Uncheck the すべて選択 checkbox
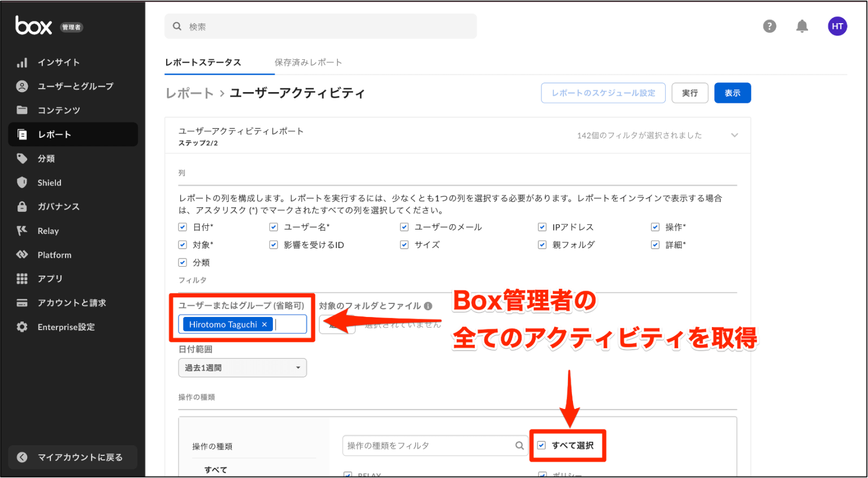868x478 pixels. (541, 445)
